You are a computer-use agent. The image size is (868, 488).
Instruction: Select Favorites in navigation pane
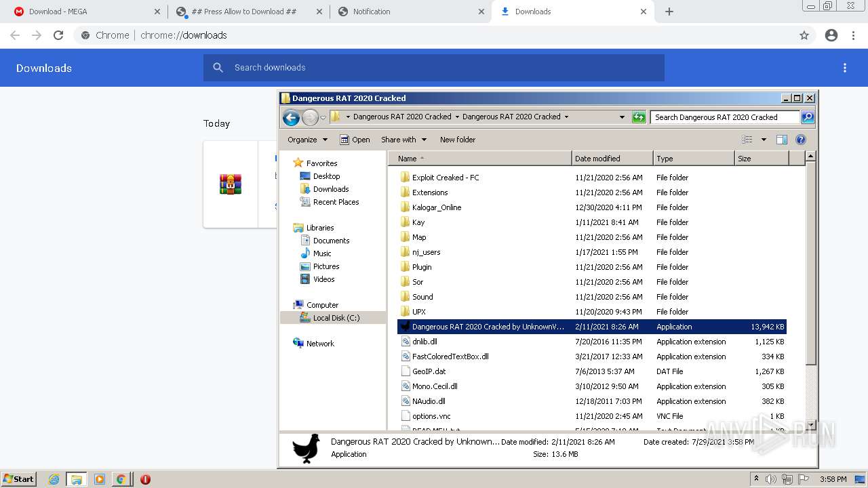tap(315, 163)
